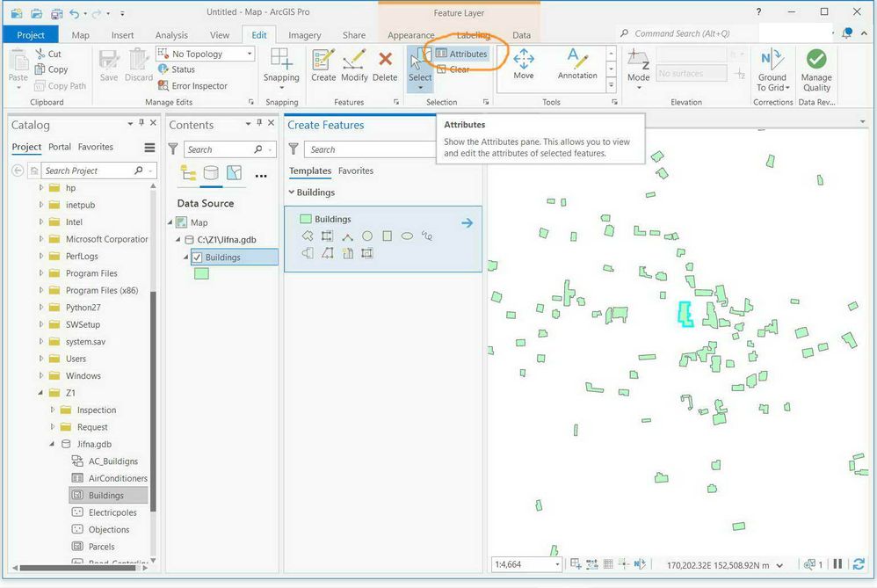The image size is (877, 588).
Task: Switch to the Analysis ribbon tab
Action: pyautogui.click(x=171, y=34)
